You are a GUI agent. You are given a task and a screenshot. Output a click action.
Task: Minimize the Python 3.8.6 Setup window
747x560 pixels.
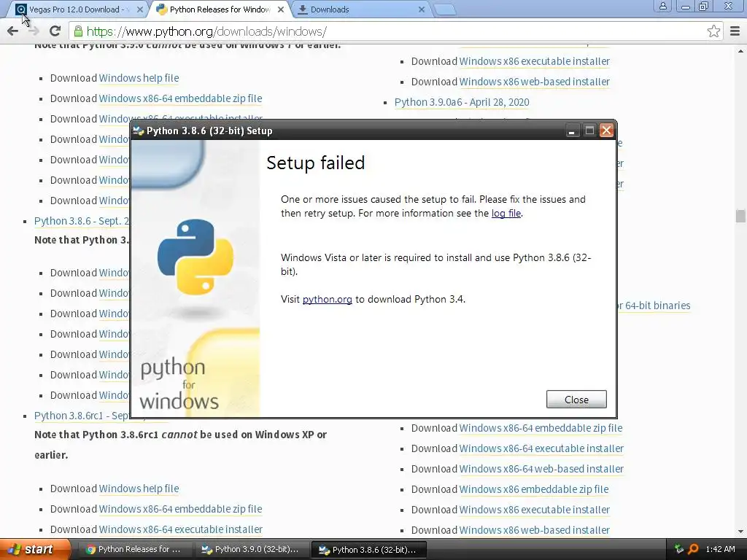(572, 131)
